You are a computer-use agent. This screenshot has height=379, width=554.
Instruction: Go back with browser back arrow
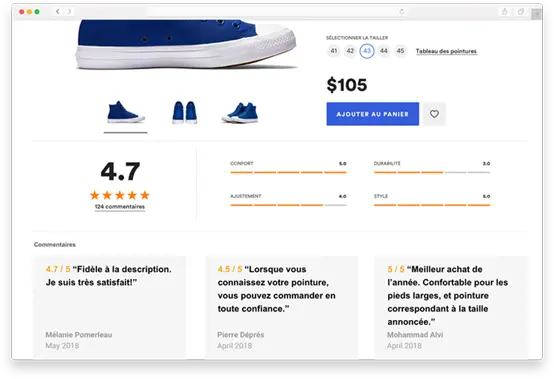(58, 12)
